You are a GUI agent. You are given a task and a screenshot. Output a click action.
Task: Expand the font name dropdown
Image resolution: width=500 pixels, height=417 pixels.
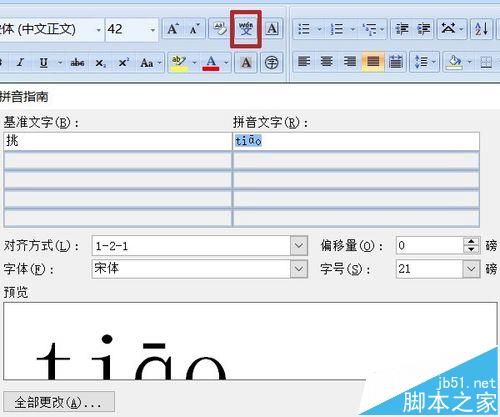[98, 30]
